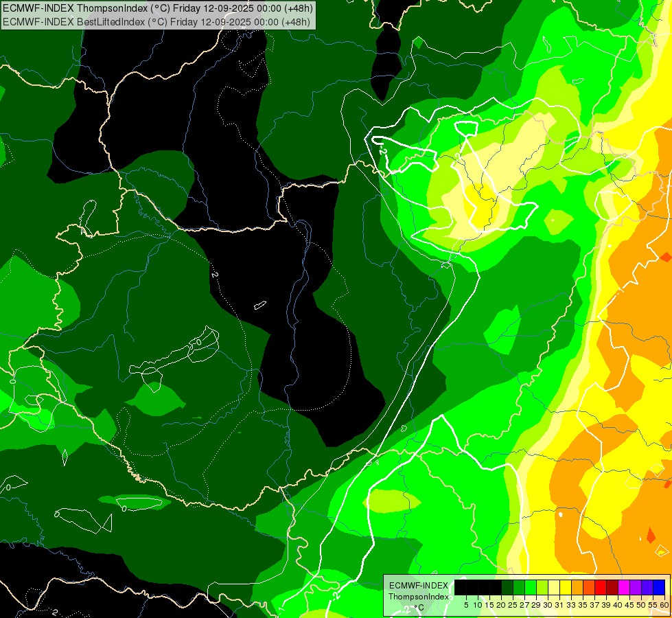Viewport: 672px width, 618px height.
Task: Click the purple legend swatch (45-50)
Action: tap(635, 587)
